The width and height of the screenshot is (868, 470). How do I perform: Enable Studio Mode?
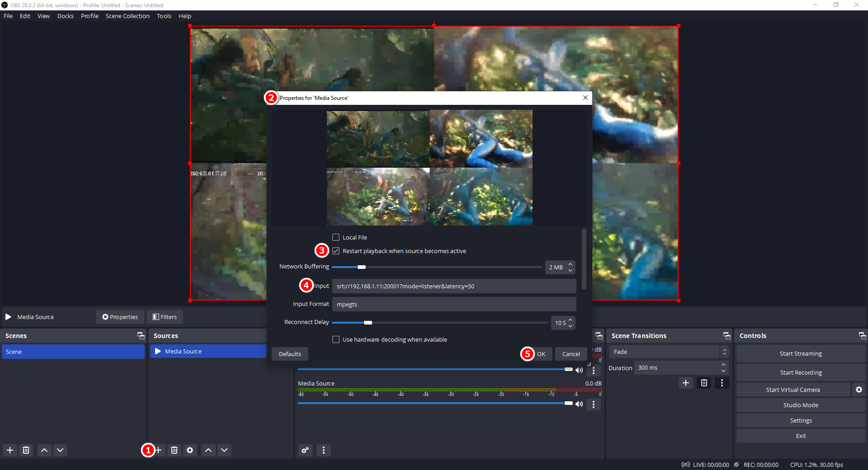click(801, 405)
